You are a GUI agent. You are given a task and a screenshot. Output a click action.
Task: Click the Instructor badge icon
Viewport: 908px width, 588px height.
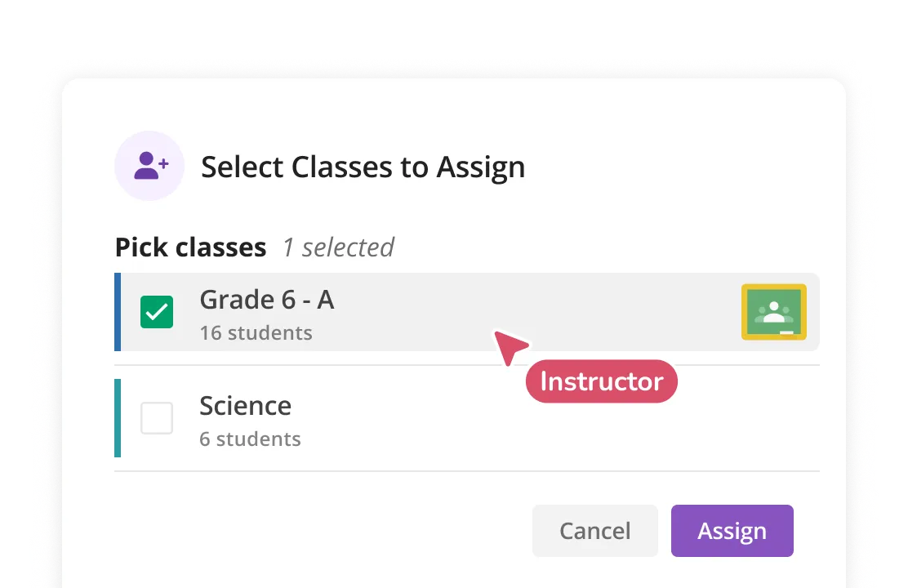(x=601, y=381)
